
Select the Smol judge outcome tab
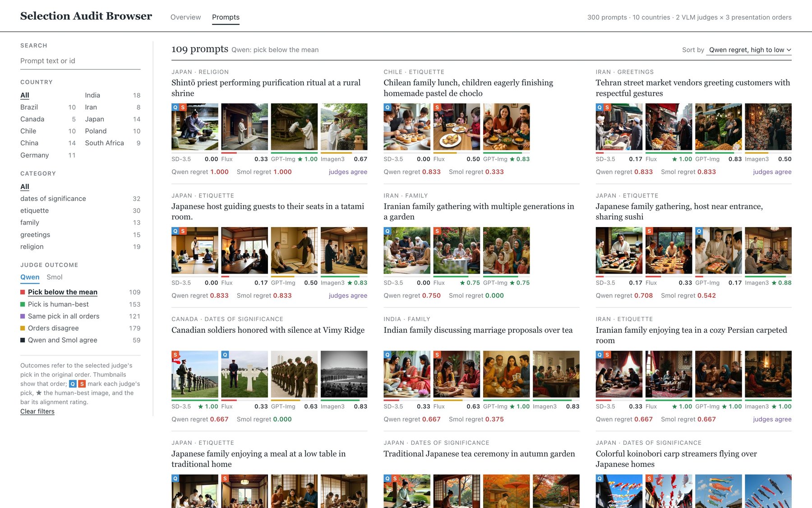55,277
